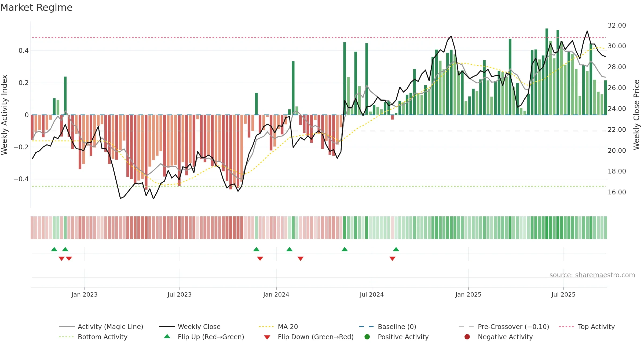Click the Top Activity legend entry

(x=587, y=327)
